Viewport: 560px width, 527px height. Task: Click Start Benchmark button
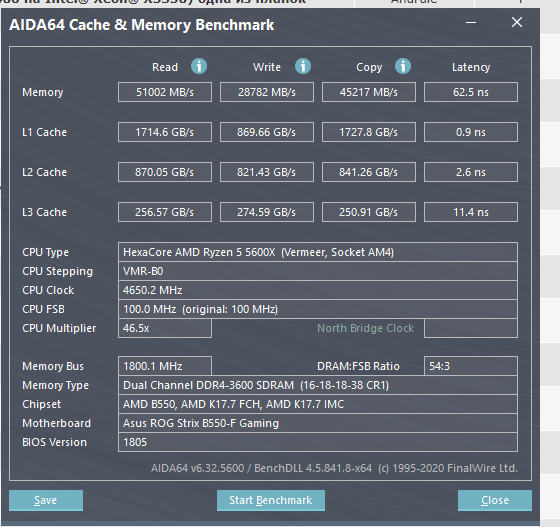[x=271, y=500]
